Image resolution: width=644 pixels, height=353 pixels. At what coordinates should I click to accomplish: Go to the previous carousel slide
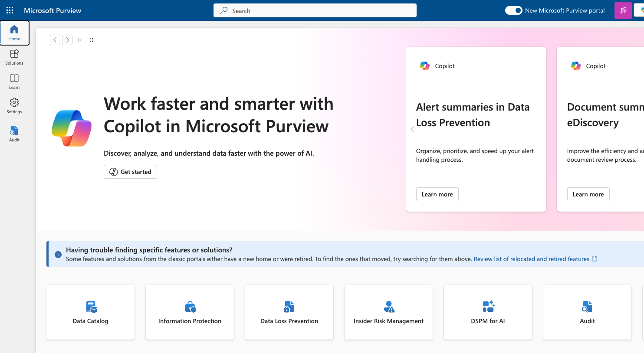click(x=55, y=40)
